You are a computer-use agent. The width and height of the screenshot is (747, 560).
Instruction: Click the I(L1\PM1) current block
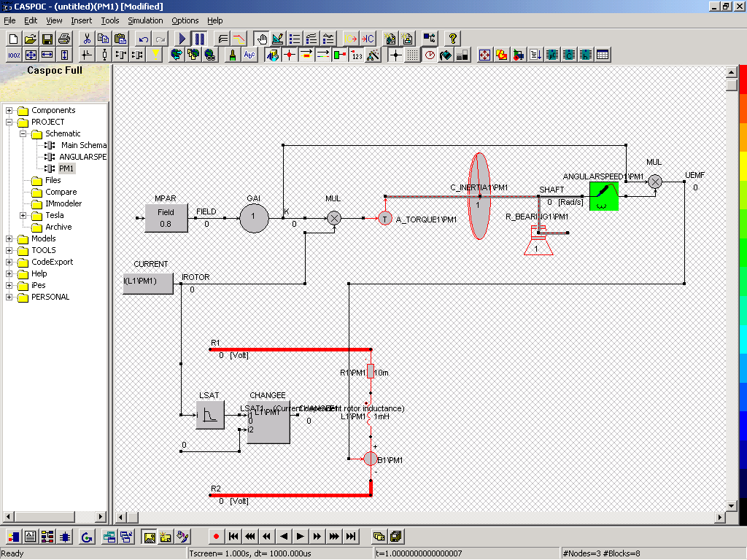147,284
